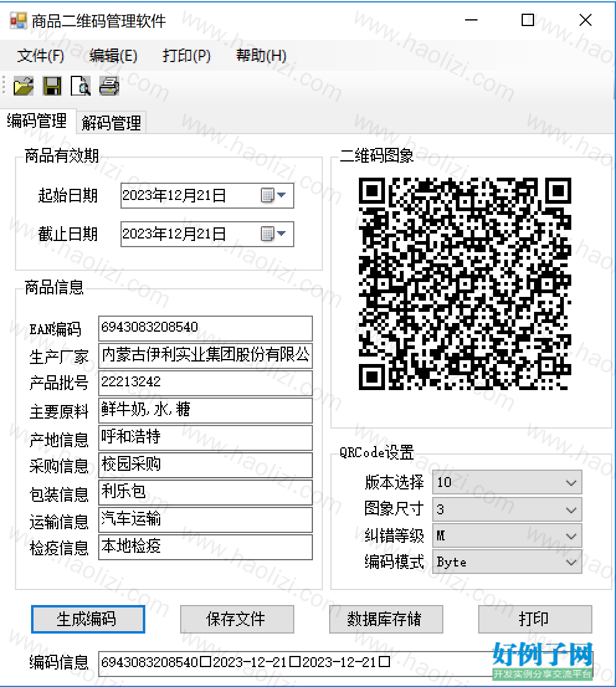Click the 生产厂家 input field
Screen dimensions: 616x687
coord(206,356)
